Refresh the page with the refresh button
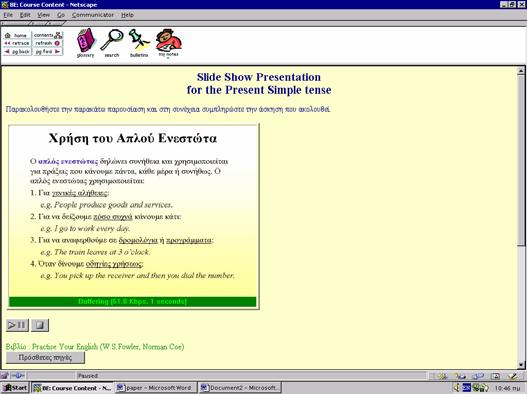 48,43
